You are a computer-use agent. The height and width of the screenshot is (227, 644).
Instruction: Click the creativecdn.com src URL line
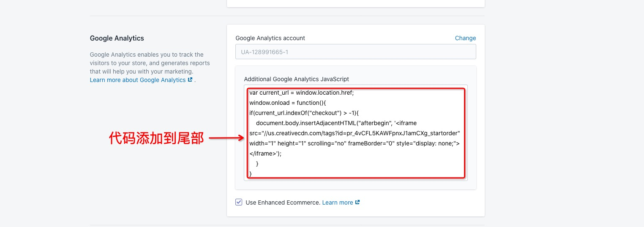coord(354,133)
